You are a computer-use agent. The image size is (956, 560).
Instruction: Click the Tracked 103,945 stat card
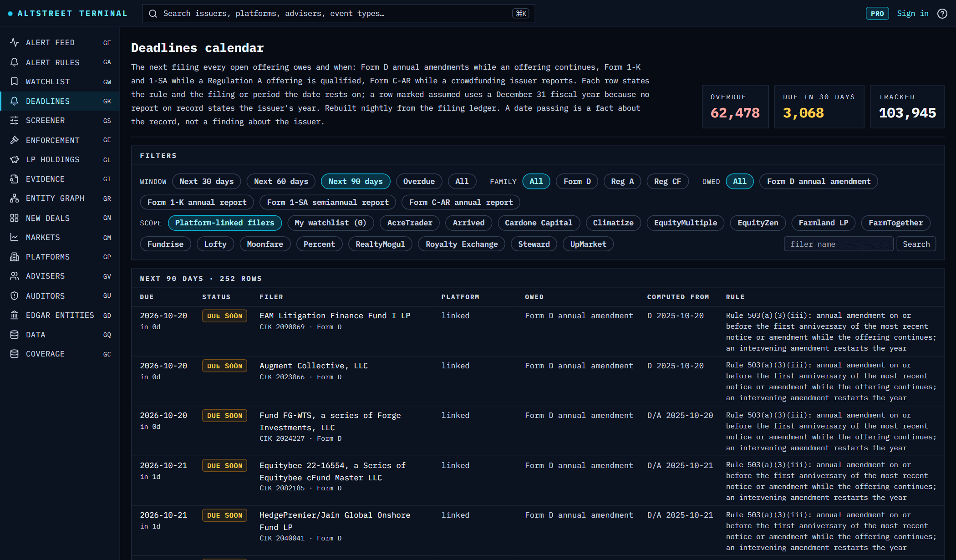[907, 107]
